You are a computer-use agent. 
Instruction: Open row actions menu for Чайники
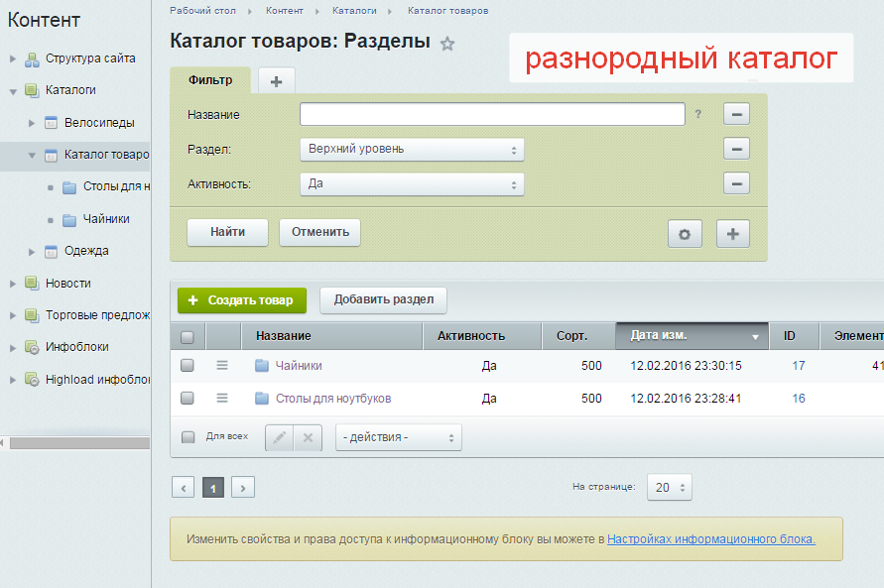click(222, 366)
